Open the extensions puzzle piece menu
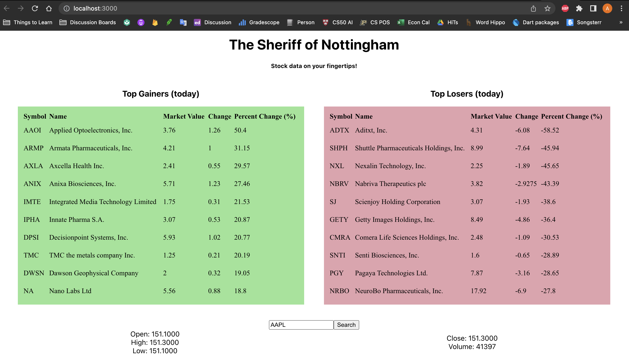The height and width of the screenshot is (364, 629). click(x=579, y=9)
